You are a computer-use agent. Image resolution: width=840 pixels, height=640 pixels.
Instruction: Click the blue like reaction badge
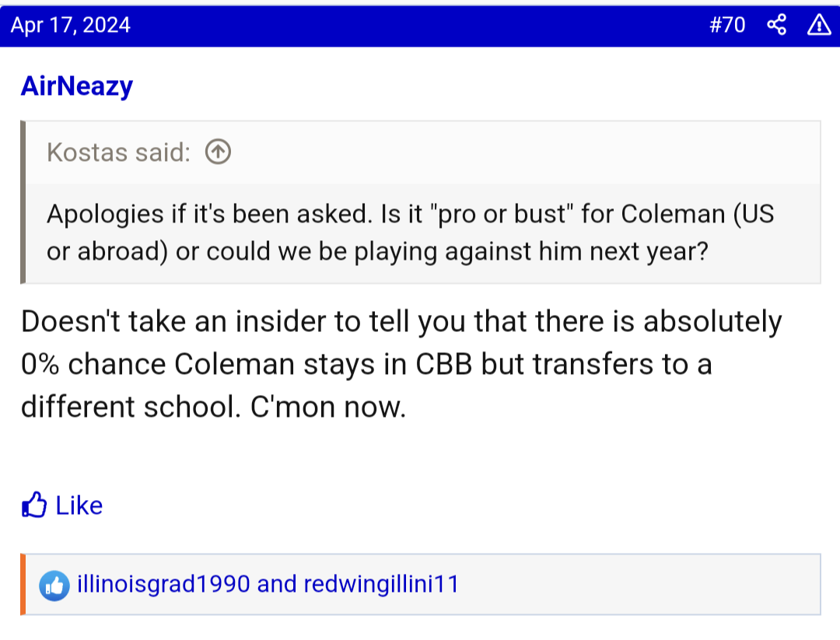[54, 585]
